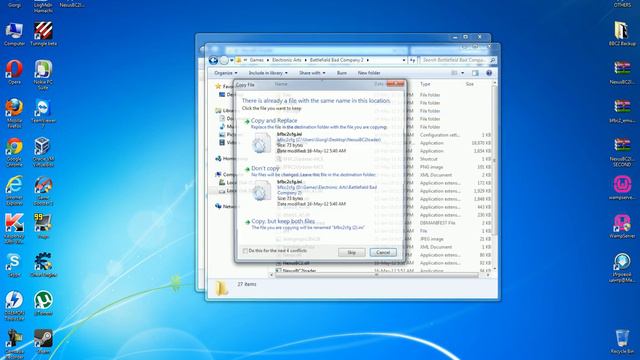
Task: Open the Kaspersky desktop shortcut
Action: tap(14, 229)
